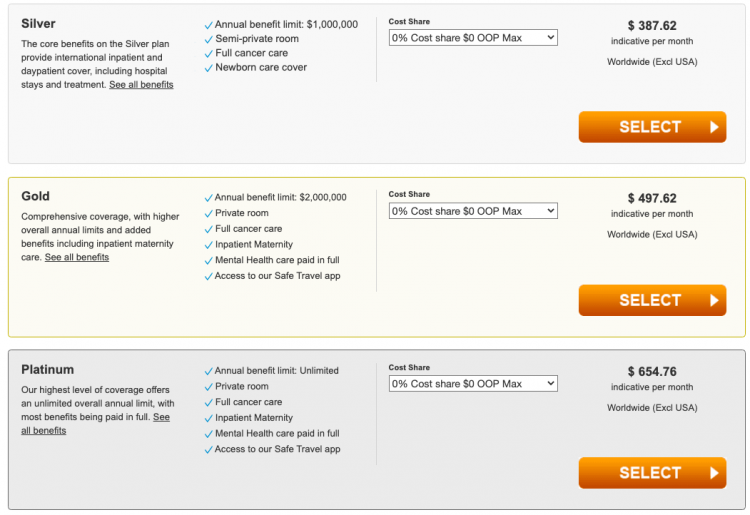Click arrow icon on Platinum SELECT button

click(x=714, y=473)
